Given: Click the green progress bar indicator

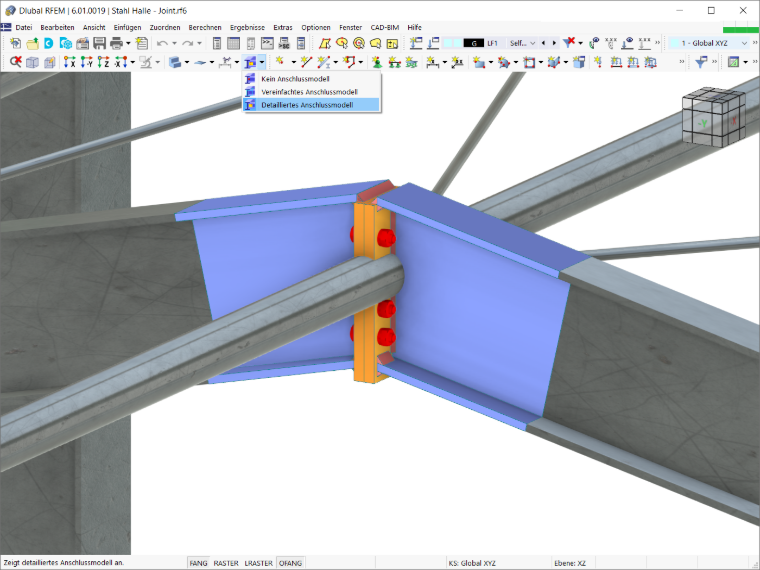Looking at the screenshot, I should 741,30.
